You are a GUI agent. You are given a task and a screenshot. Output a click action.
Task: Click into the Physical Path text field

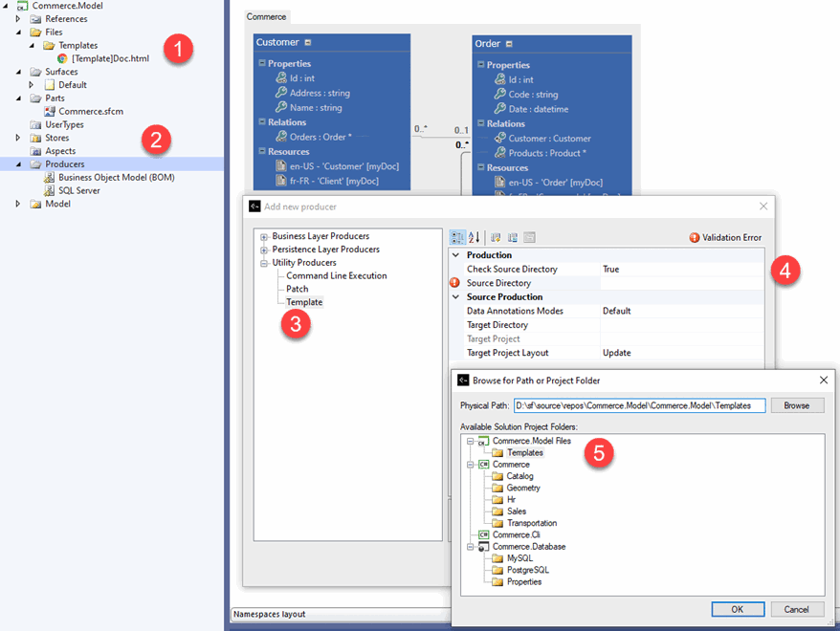[639, 405]
